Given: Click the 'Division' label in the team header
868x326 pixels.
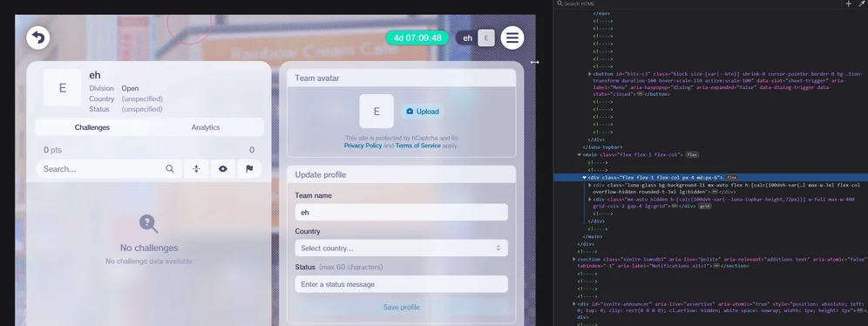Looking at the screenshot, I should pyautogui.click(x=102, y=88).
